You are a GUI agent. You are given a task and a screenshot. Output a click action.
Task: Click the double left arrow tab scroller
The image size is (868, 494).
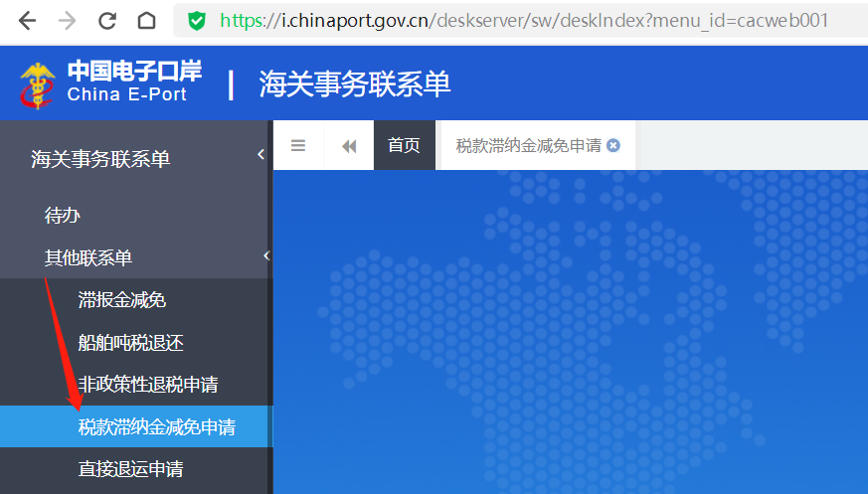[349, 146]
